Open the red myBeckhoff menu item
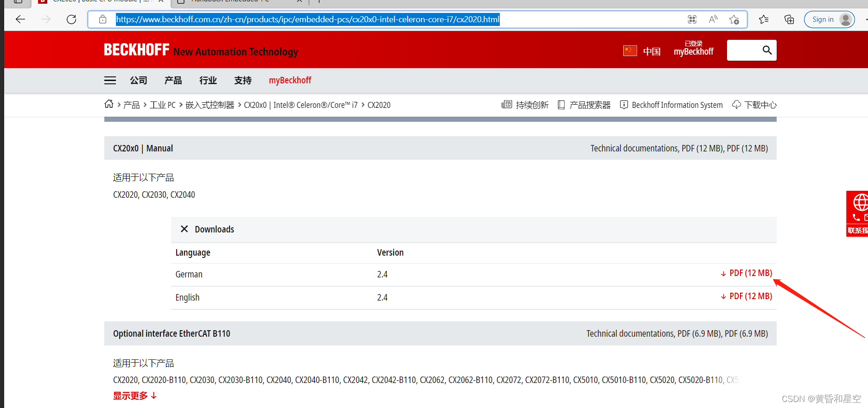This screenshot has width=868, height=408. 290,81
